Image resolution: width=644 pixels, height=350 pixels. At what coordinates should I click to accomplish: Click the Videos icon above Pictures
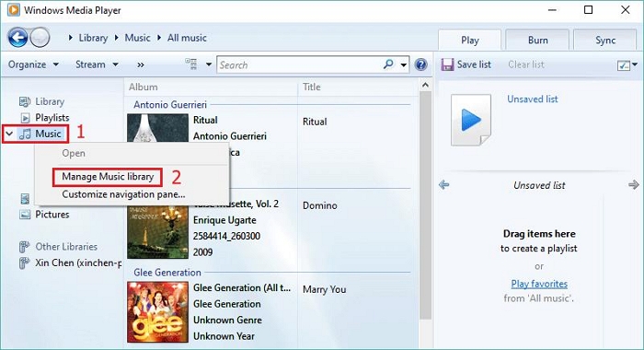click(25, 199)
